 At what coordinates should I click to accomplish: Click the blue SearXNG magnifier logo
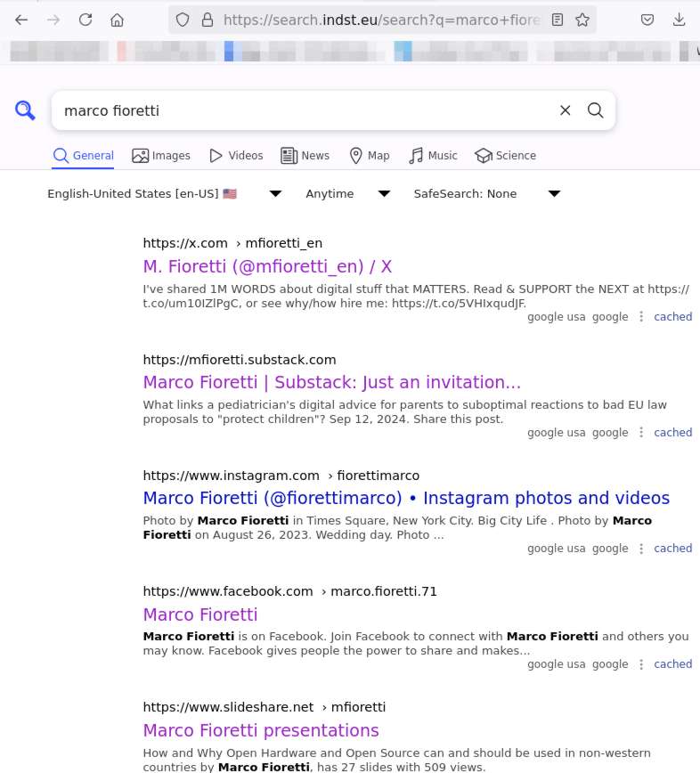pos(25,110)
